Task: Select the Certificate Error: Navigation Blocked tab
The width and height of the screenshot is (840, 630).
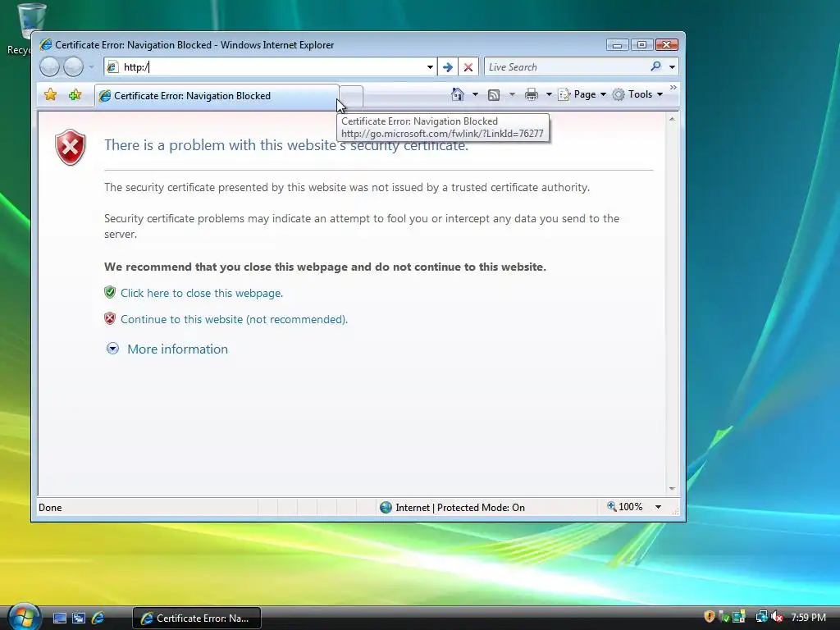Action: [217, 96]
